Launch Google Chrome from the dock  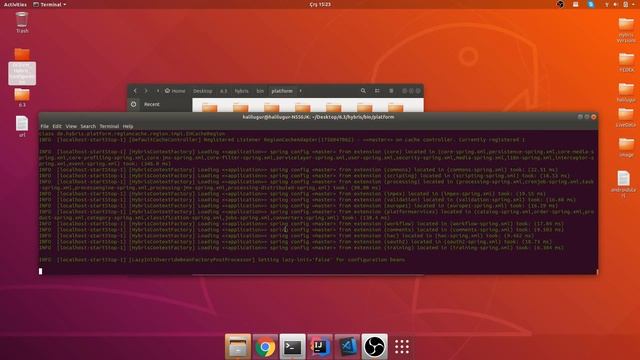point(265,347)
